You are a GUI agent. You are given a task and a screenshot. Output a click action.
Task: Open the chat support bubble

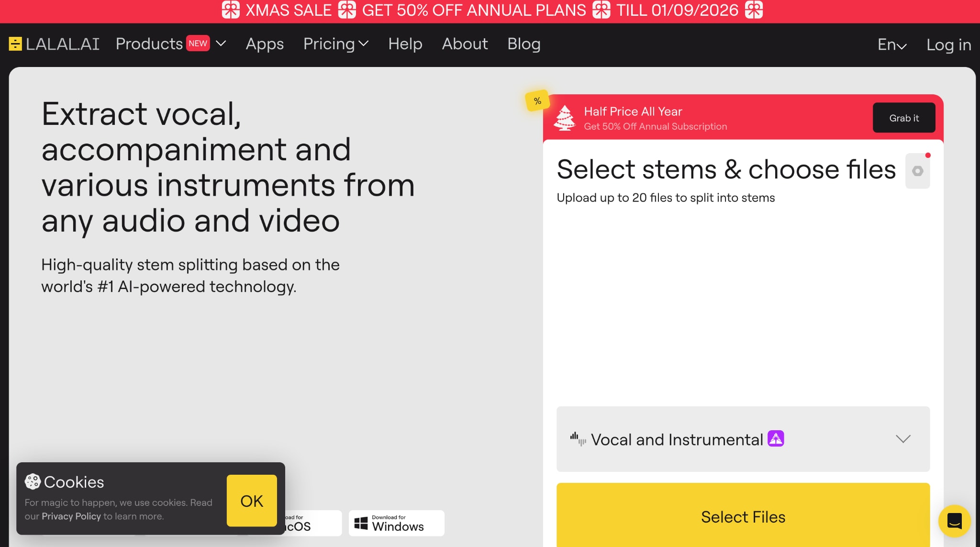click(954, 521)
